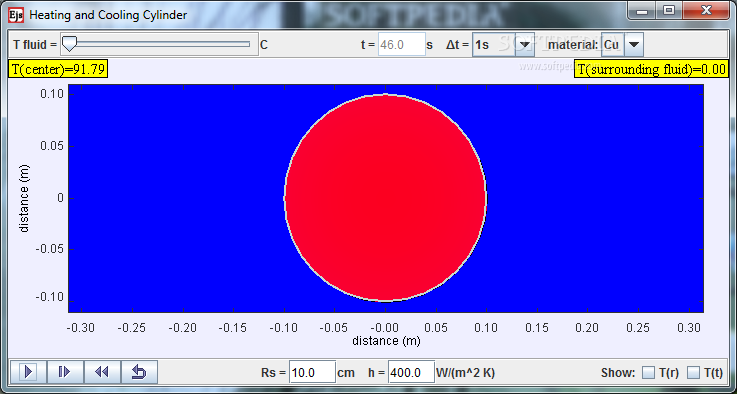Click the Ejs application icon in title bar
Screen dimensions: 737x394
[x=16, y=14]
